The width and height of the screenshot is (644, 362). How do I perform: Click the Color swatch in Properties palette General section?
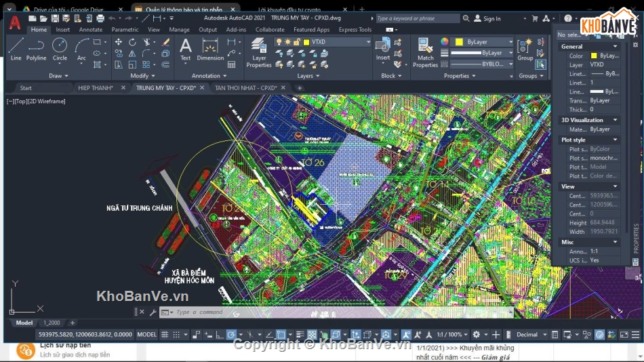click(594, 56)
